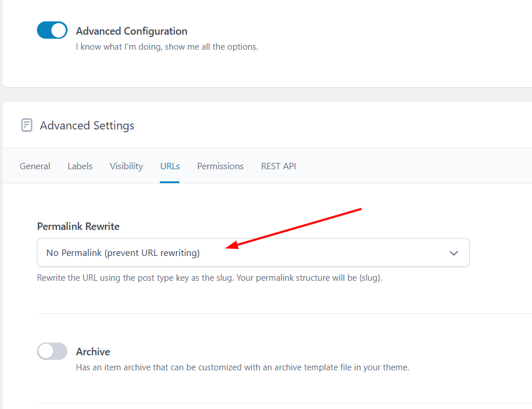Screen dimensions: 532x409
Task: Open the Permalink Rewrite dropdown
Action: coord(253,253)
